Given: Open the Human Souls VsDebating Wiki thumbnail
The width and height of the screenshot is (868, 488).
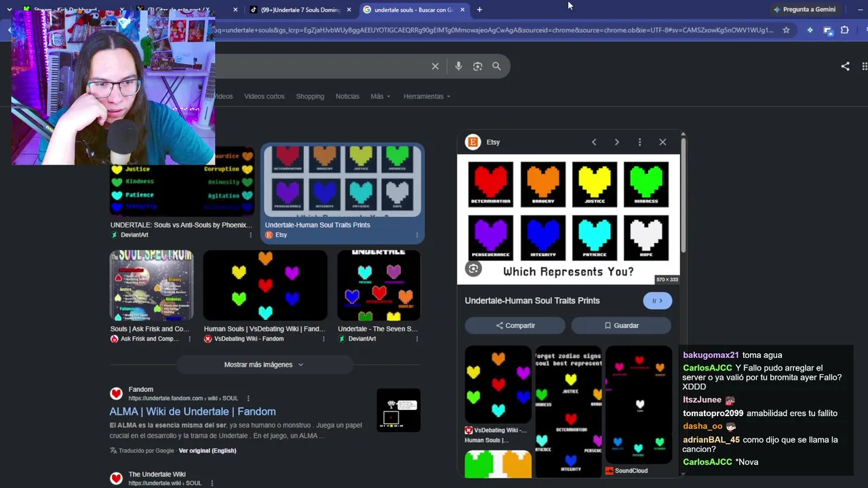Looking at the screenshot, I should click(265, 285).
